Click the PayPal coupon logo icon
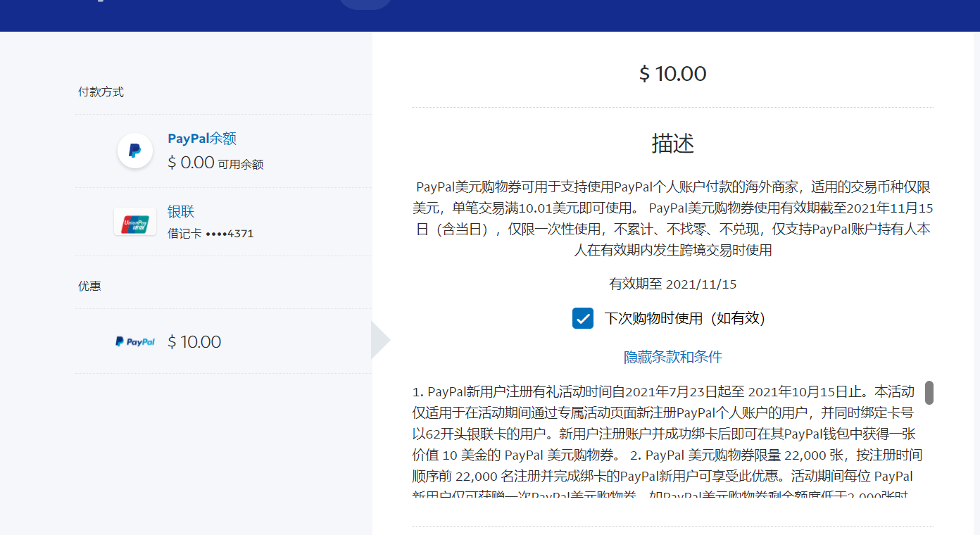 [135, 341]
